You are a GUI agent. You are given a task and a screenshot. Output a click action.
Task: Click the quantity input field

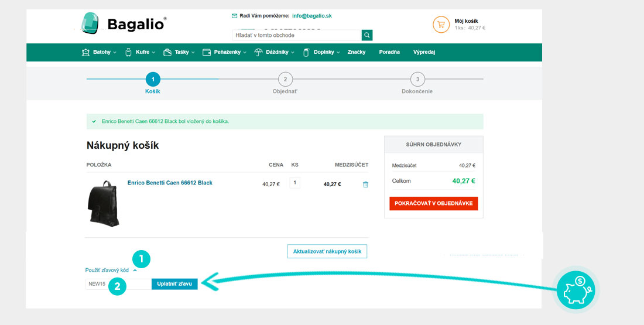(x=294, y=183)
